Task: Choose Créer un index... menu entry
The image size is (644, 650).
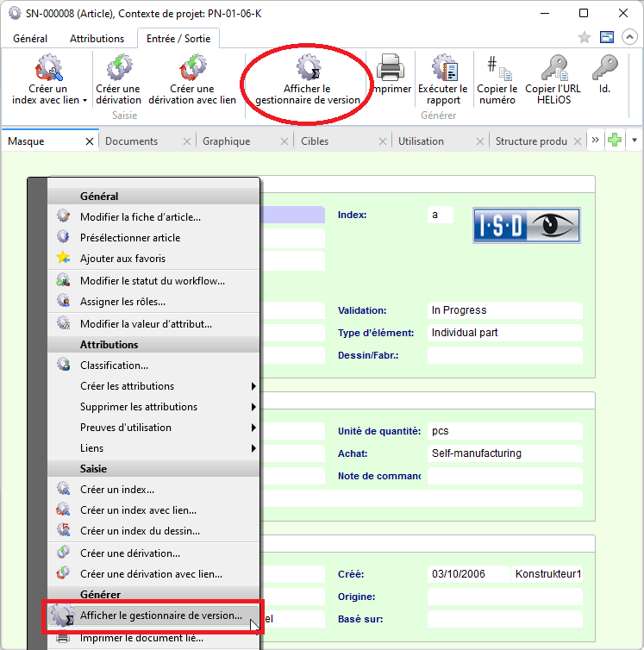Action: [153, 489]
